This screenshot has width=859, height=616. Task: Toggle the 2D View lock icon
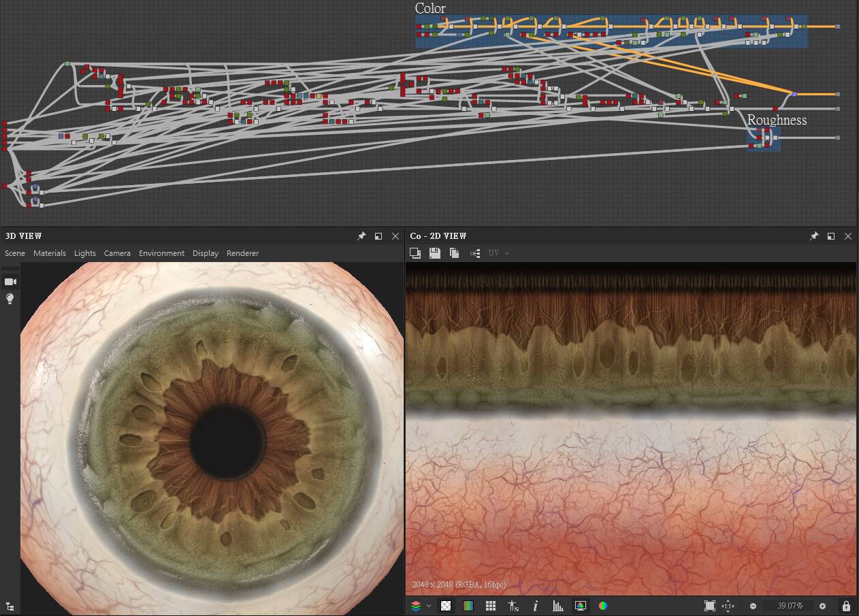(x=846, y=606)
